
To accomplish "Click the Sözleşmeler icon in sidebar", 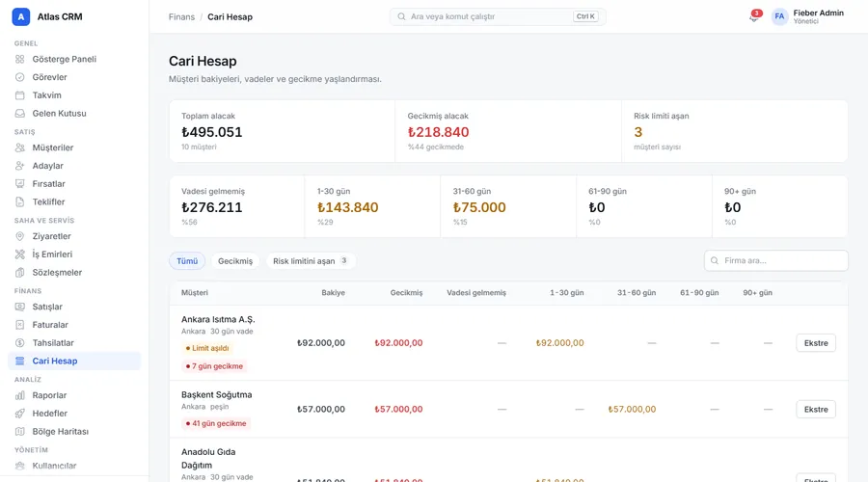I will [20, 272].
